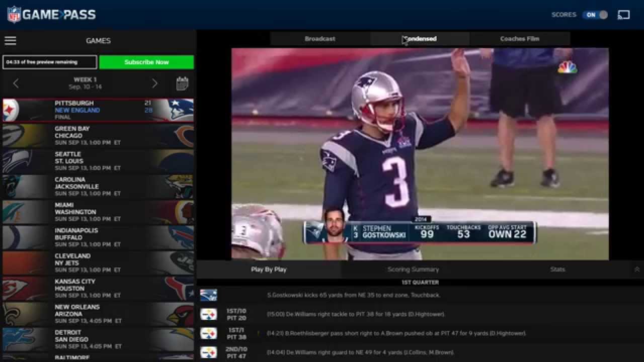Click Steelers icon beside 1ST/10 PIT 20 play
644x362 pixels.
(x=208, y=314)
